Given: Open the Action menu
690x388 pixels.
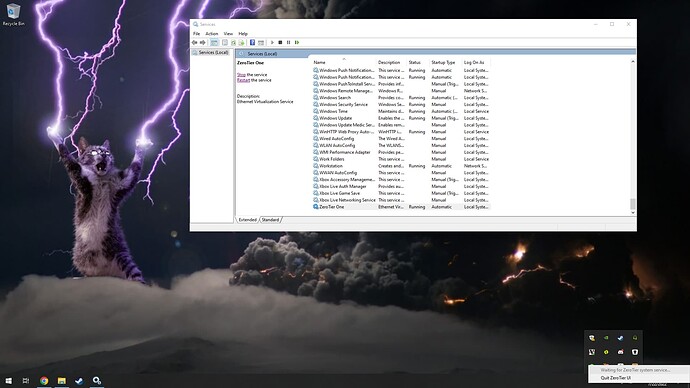Looking at the screenshot, I should [x=212, y=33].
